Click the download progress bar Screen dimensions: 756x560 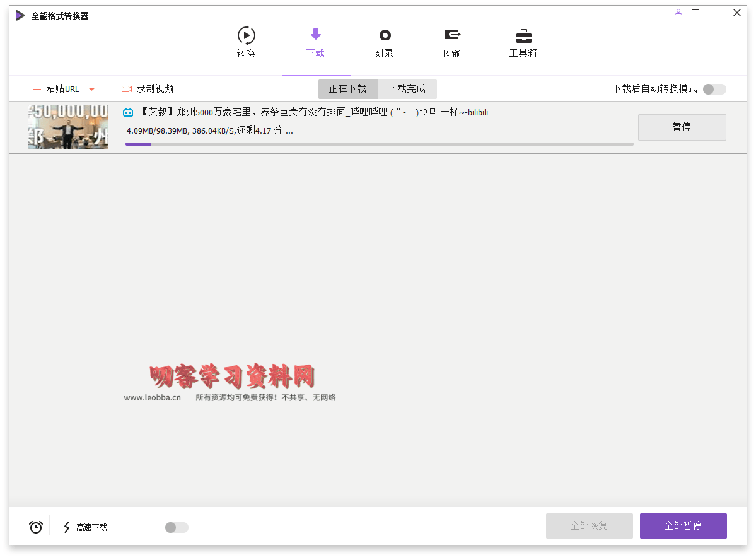pos(378,144)
